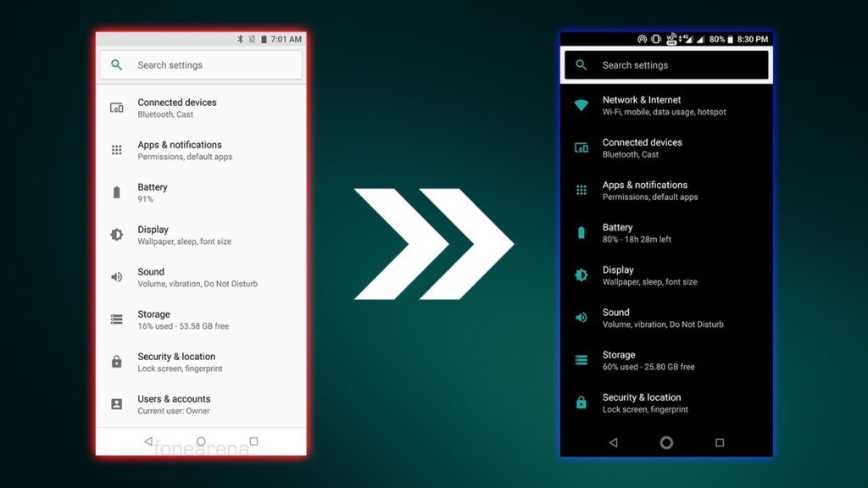Image resolution: width=868 pixels, height=488 pixels.
Task: Tap the home circle button on the dark phone
Action: coord(666,442)
